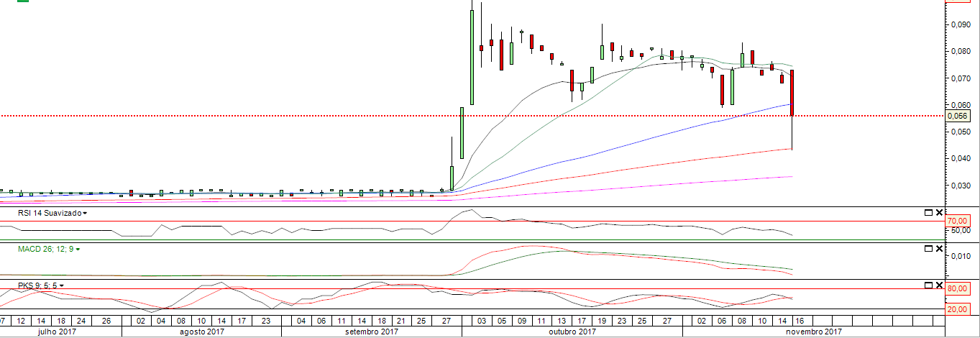Click the 0,030 price axis value
980x338 pixels.
point(960,186)
